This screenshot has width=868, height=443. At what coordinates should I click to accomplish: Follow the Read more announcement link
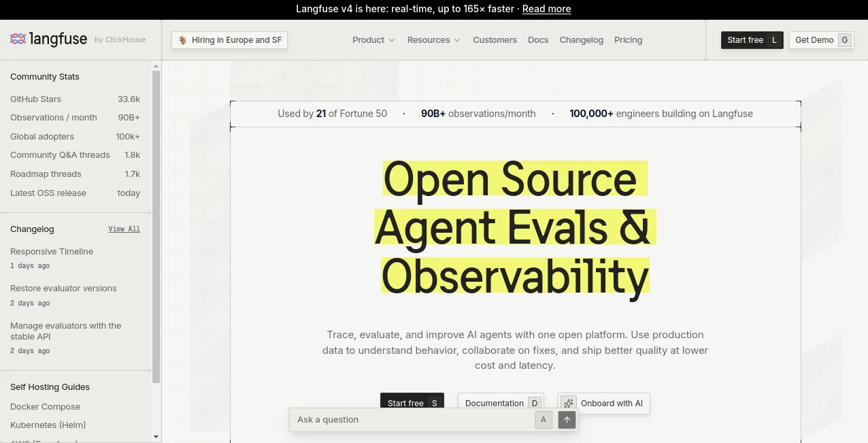tap(546, 9)
